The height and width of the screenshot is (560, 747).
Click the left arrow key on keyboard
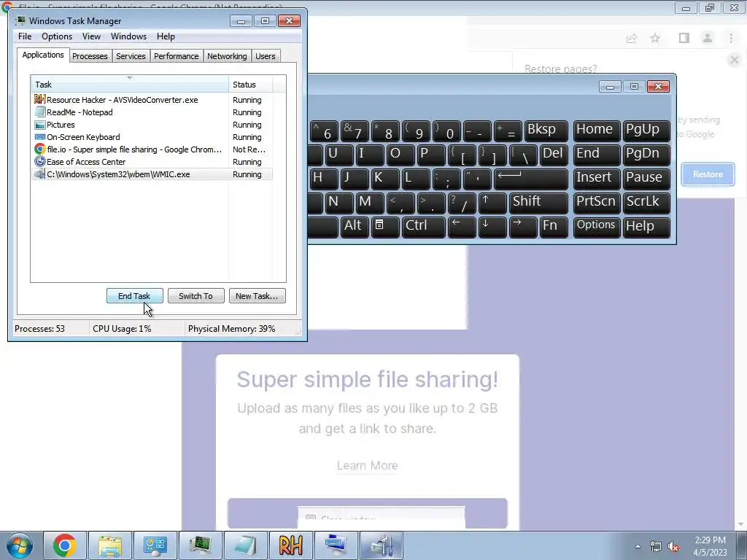462,227
